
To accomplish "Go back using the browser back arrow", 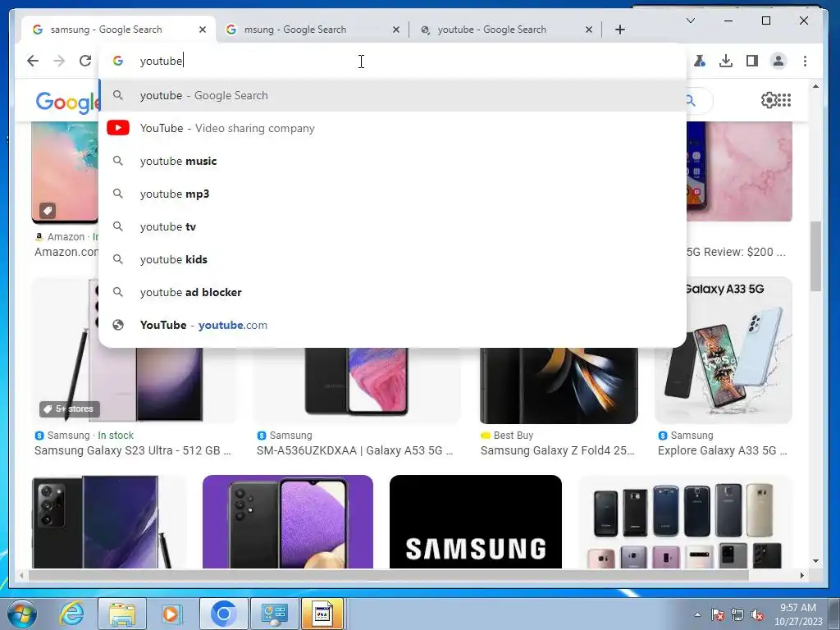I will click(33, 61).
